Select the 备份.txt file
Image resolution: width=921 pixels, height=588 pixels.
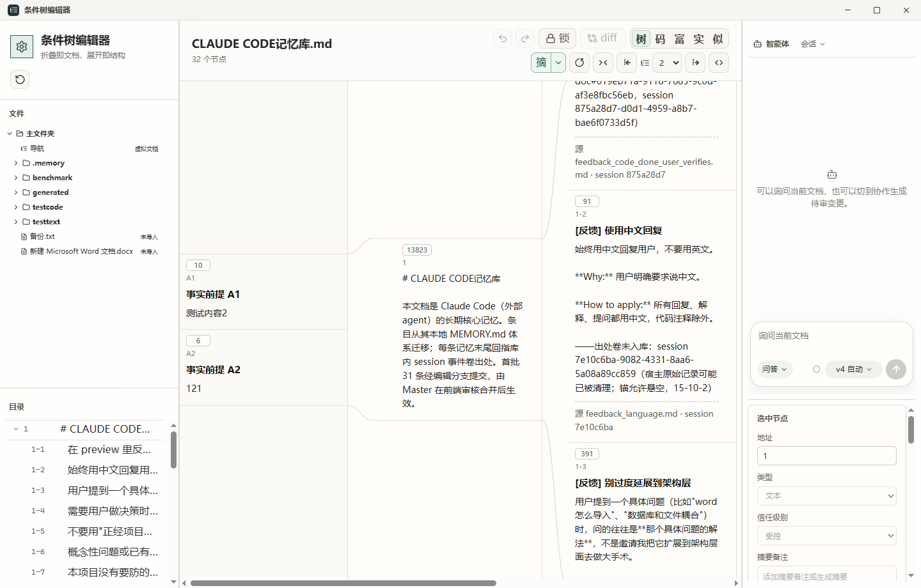(42, 236)
